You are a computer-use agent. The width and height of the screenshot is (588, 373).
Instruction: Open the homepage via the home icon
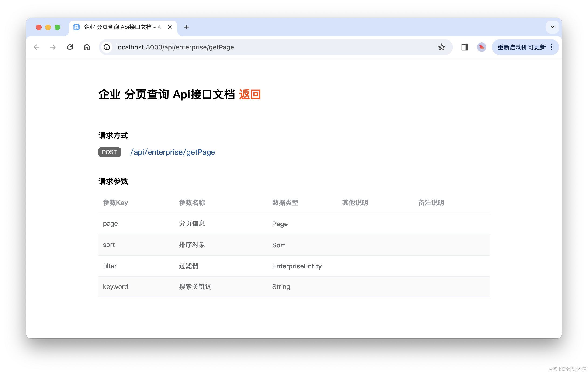click(x=87, y=47)
